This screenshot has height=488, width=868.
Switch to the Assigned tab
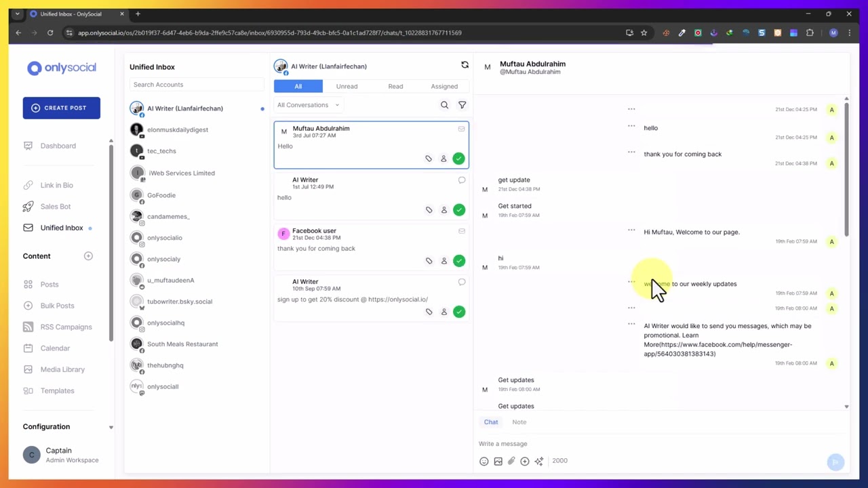[444, 86]
